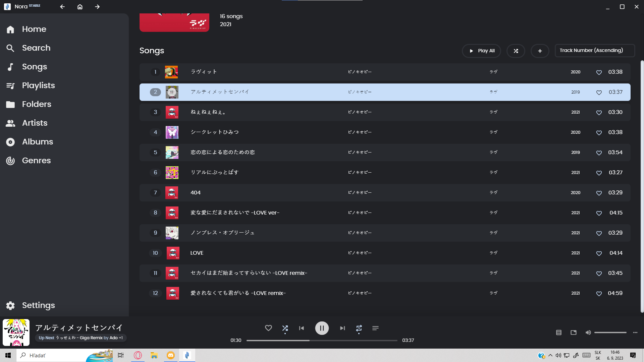Open the current play queue
The height and width of the screenshot is (362, 644).
[375, 328]
